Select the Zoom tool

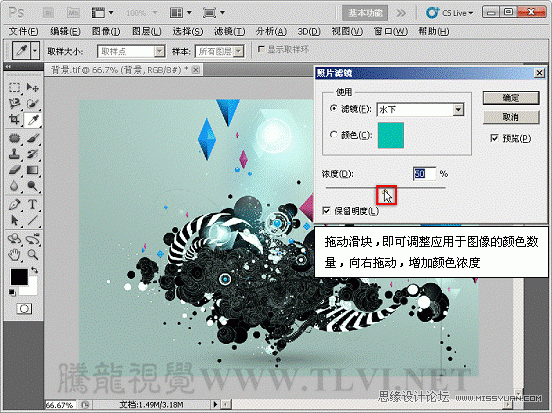(x=33, y=254)
